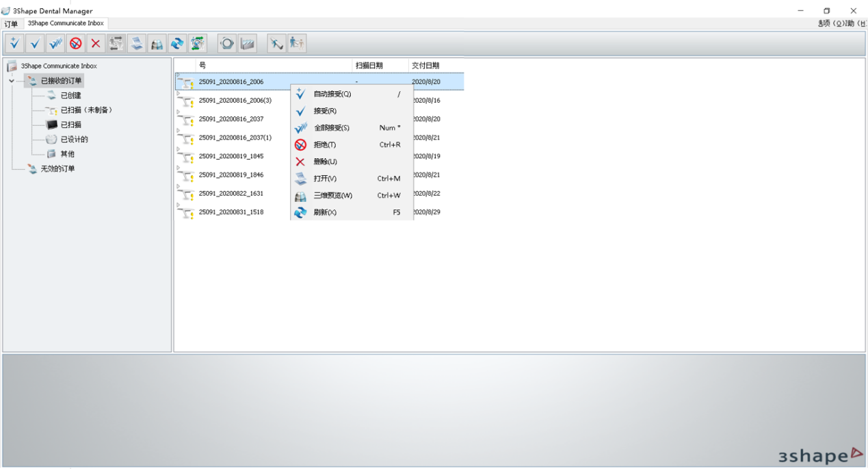
Task: Click the 3Shape Dental Manager title icon
Action: 6,11
